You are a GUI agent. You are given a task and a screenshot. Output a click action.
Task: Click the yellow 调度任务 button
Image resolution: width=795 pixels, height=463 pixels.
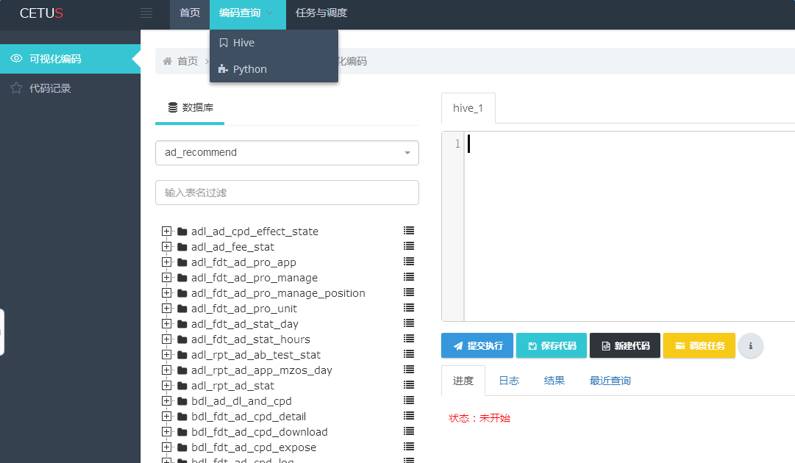click(x=699, y=346)
